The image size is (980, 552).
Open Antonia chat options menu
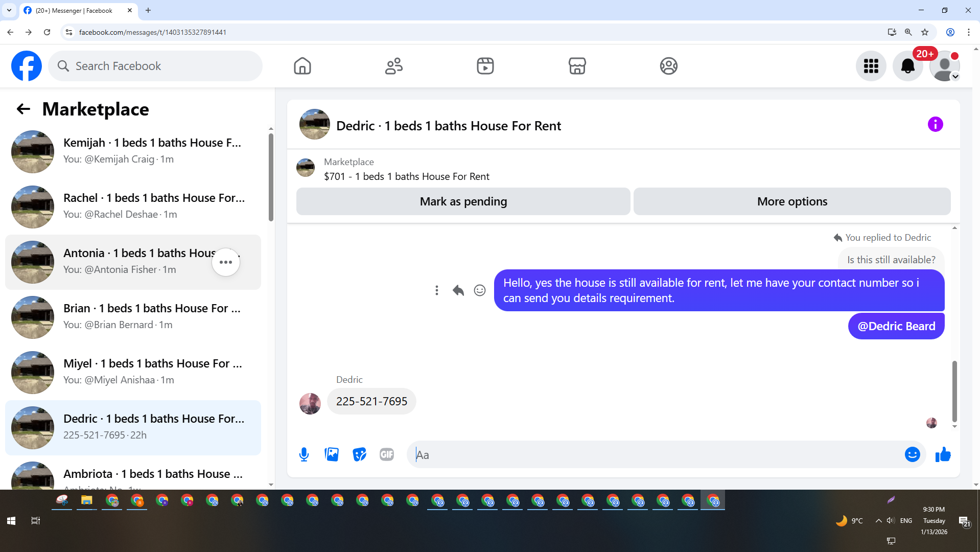point(226,262)
